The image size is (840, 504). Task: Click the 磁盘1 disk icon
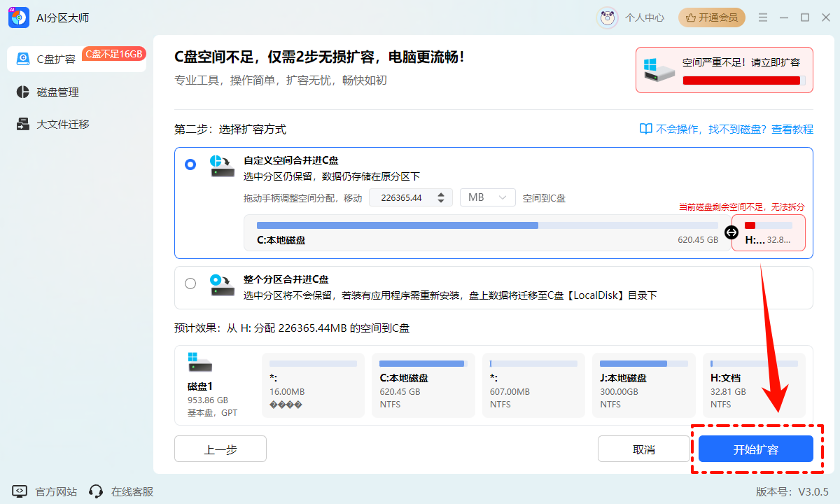199,363
